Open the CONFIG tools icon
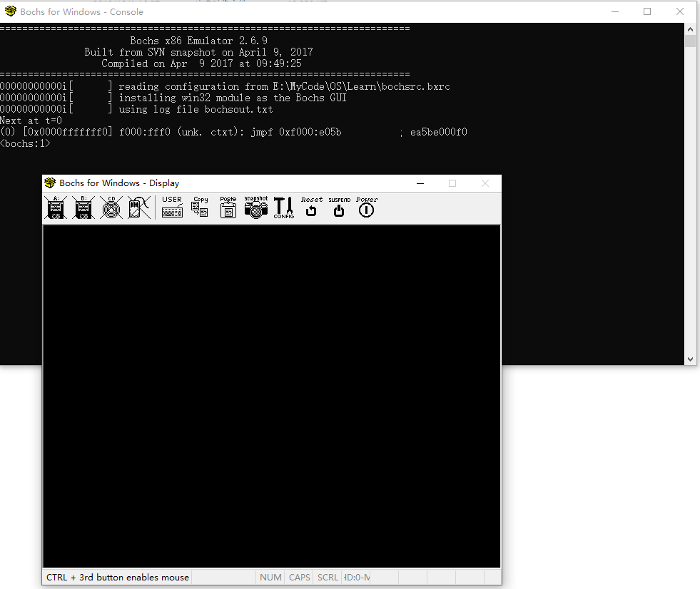This screenshot has width=700, height=589. point(283,208)
